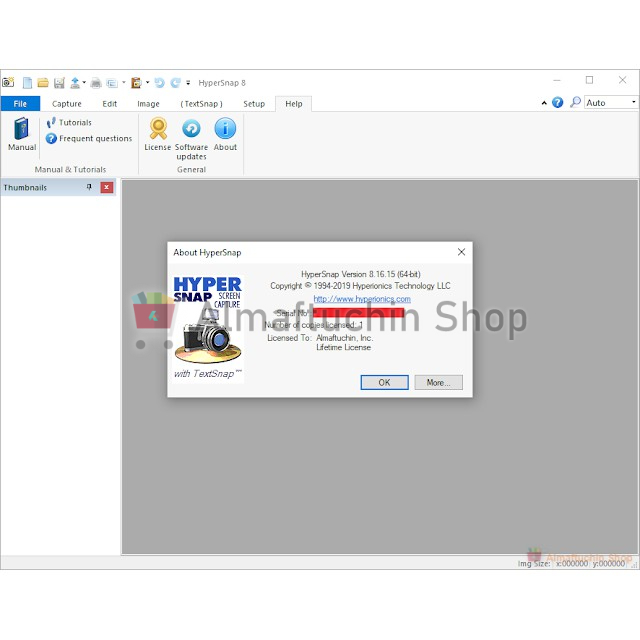Viewport: 640px width, 640px height.
Task: Click 'Almaftuchin, Inc.' licensee text
Action: [x=344, y=338]
